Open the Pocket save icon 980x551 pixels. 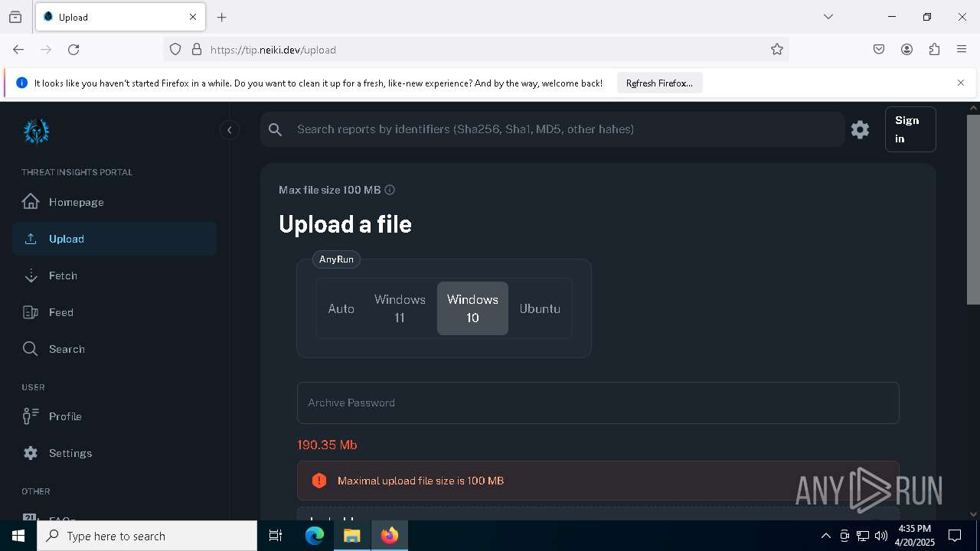click(x=879, y=49)
